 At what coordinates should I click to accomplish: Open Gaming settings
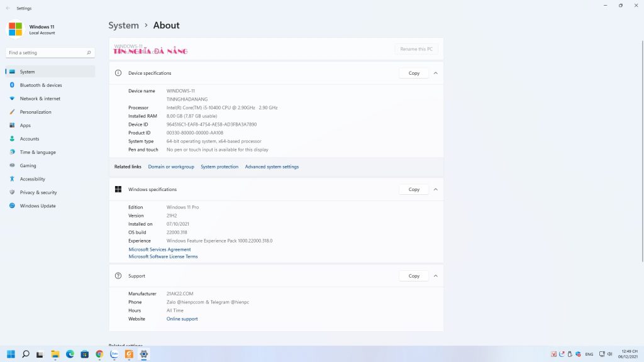[x=50, y=165]
